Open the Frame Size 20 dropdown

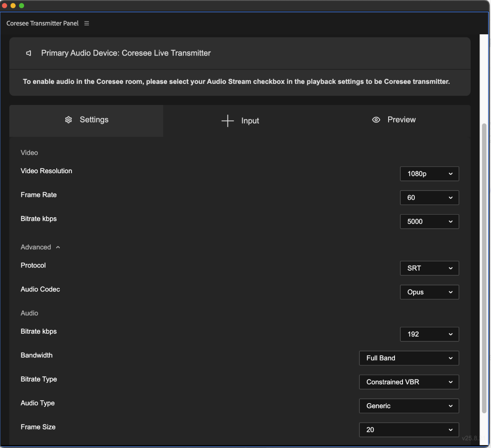point(409,430)
